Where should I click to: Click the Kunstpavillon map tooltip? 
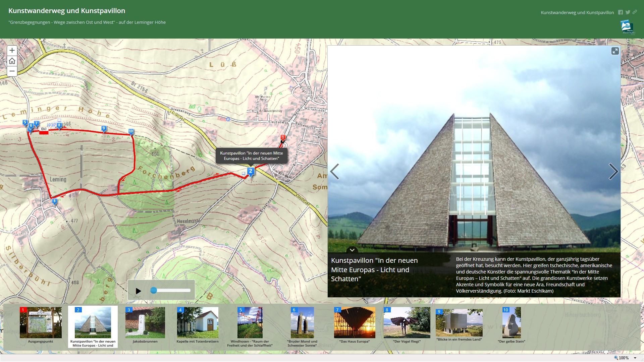(x=252, y=156)
